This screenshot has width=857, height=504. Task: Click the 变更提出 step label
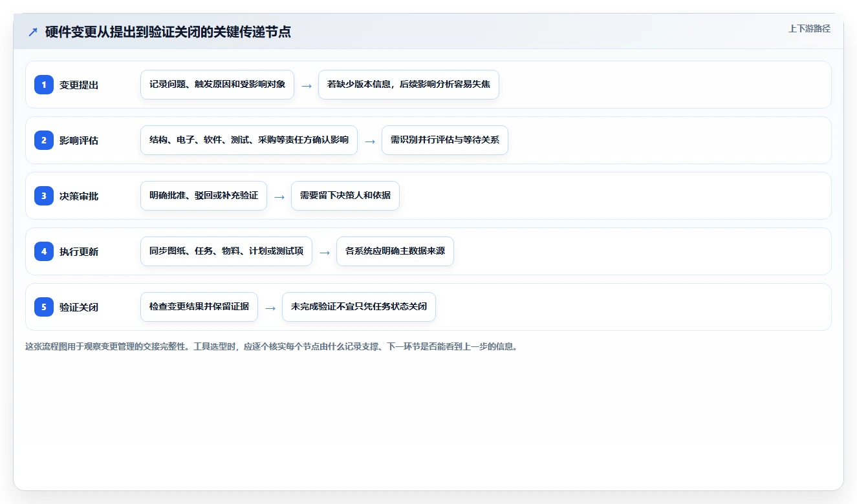click(x=79, y=85)
